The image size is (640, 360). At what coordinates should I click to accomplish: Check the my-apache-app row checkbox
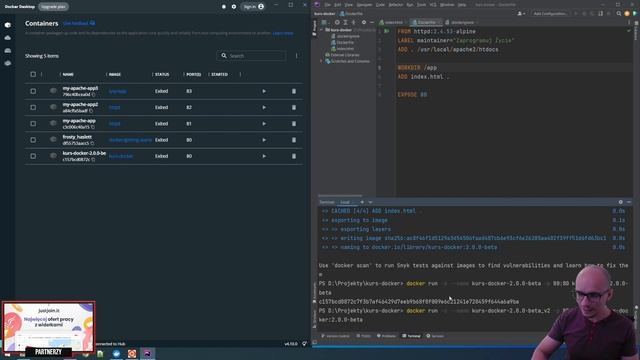click(x=33, y=124)
